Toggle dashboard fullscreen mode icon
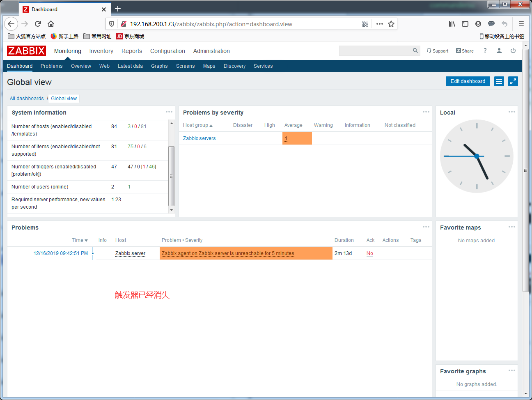This screenshot has height=400, width=532. point(513,81)
